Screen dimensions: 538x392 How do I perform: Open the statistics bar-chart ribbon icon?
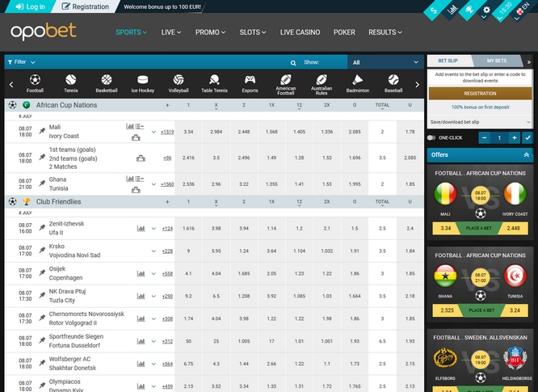(x=452, y=10)
